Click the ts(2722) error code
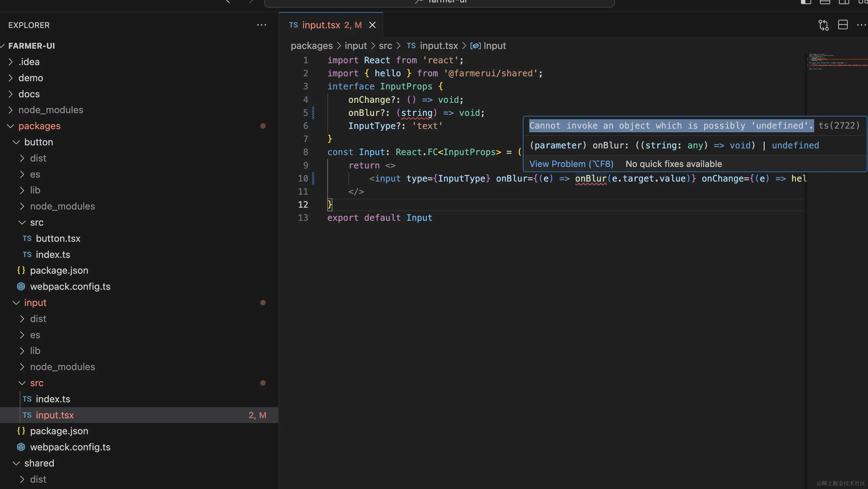 click(x=839, y=126)
